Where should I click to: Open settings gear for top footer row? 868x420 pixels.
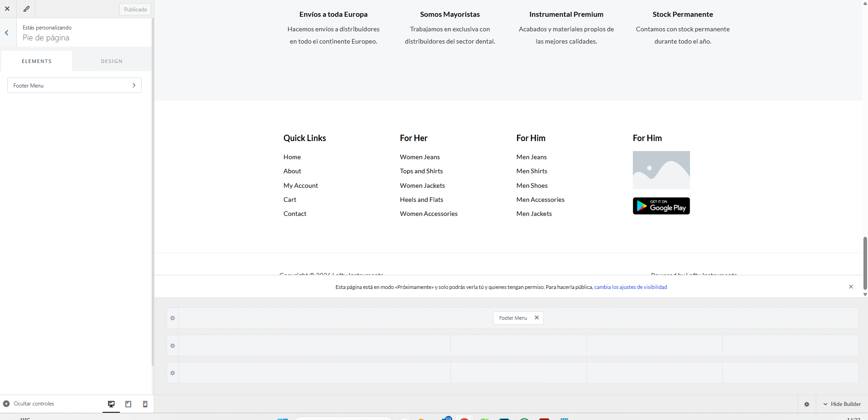pyautogui.click(x=173, y=318)
